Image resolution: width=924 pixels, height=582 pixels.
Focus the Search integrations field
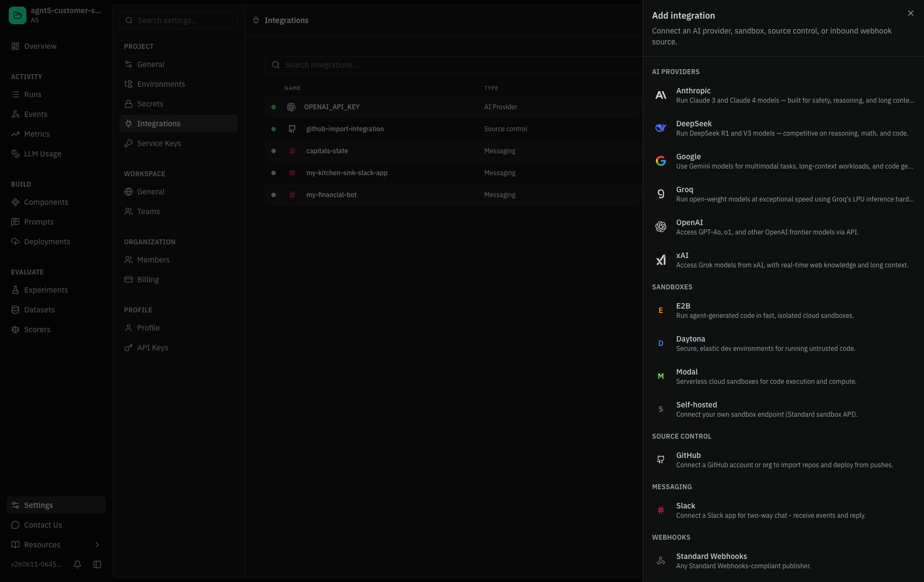(x=454, y=65)
